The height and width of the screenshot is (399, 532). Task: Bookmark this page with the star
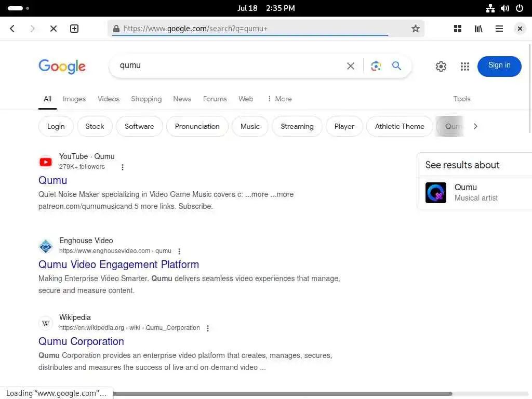coord(415,29)
